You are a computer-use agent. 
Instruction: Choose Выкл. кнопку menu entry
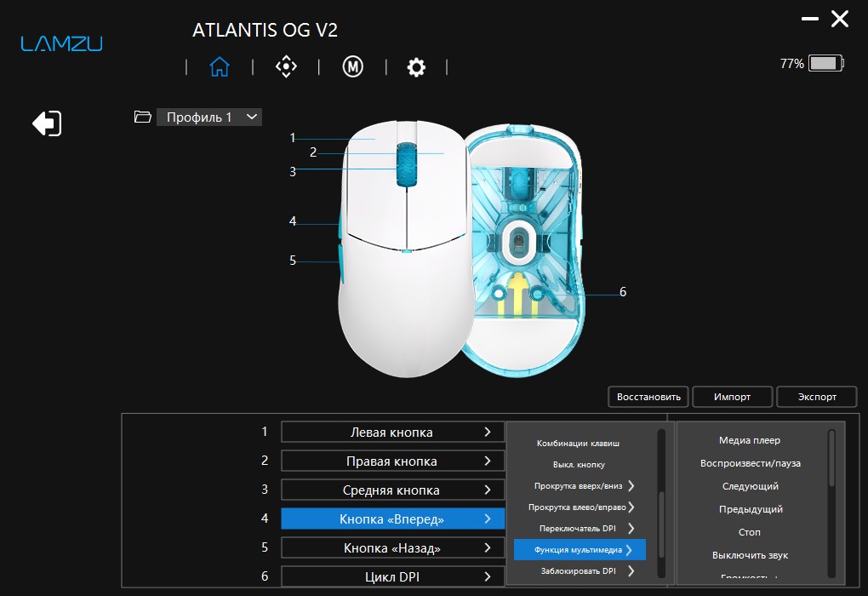[x=579, y=465]
